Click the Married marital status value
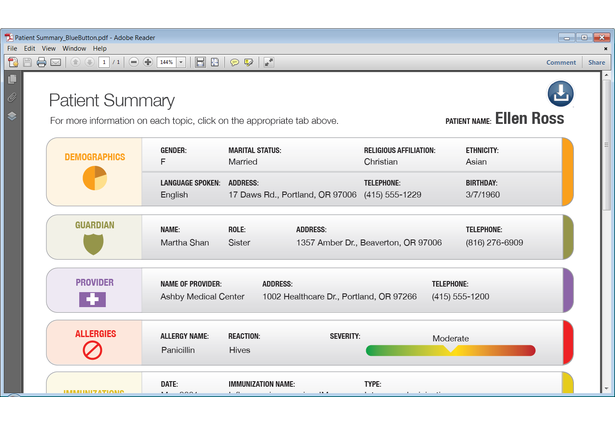615x424 pixels. (243, 162)
